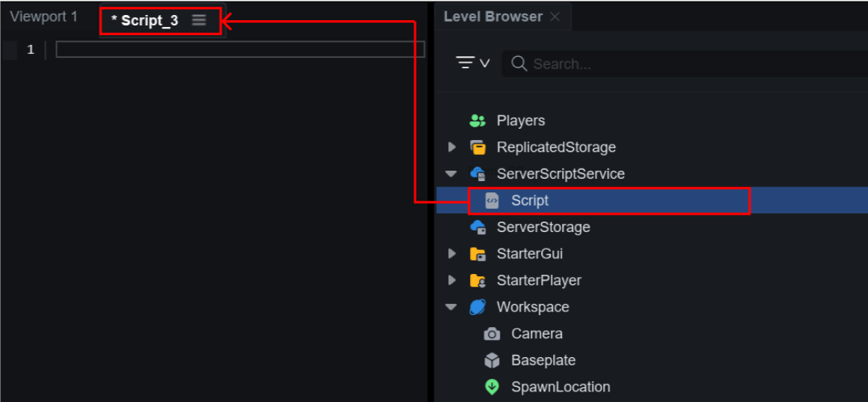Click the ServerStorage cloud icon
The image size is (868, 402).
coord(477,228)
